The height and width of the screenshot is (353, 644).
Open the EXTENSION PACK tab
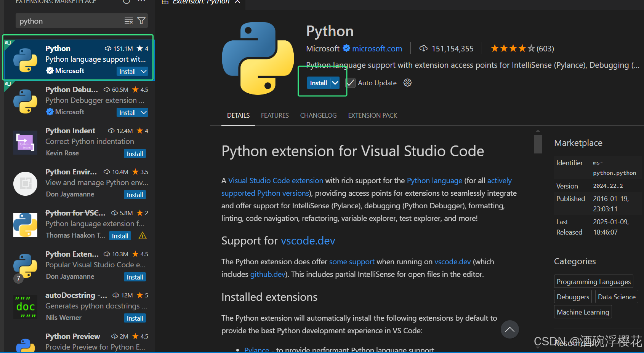[372, 115]
